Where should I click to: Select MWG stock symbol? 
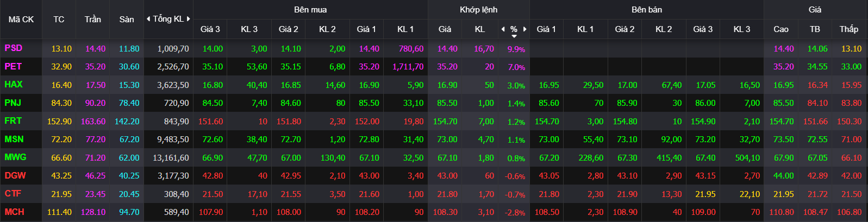[15, 157]
